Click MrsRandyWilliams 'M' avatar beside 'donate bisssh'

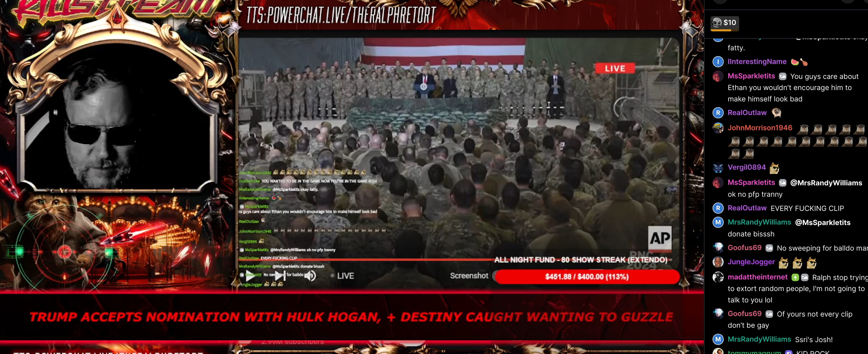tap(718, 223)
